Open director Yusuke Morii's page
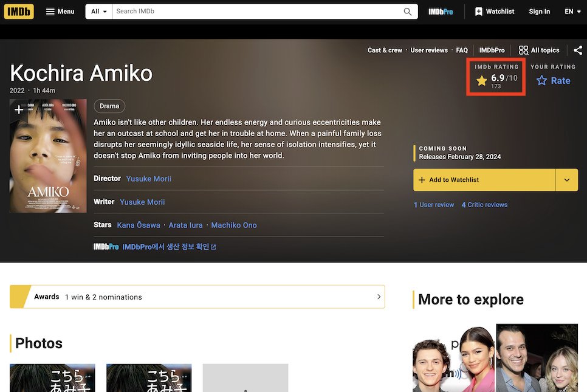 149,179
